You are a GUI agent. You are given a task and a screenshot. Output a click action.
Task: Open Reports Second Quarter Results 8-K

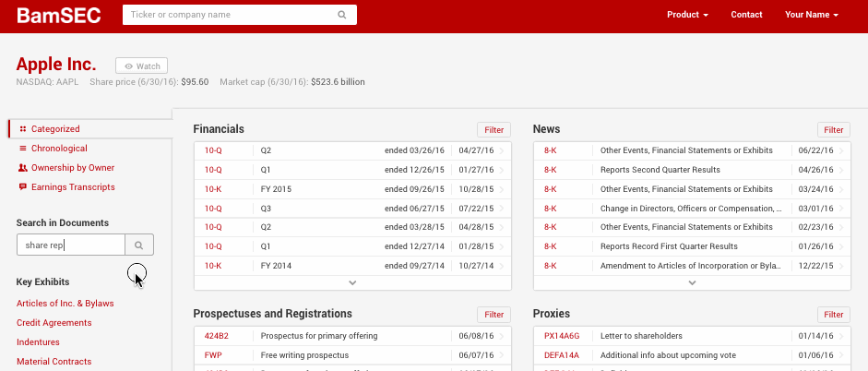coord(660,170)
